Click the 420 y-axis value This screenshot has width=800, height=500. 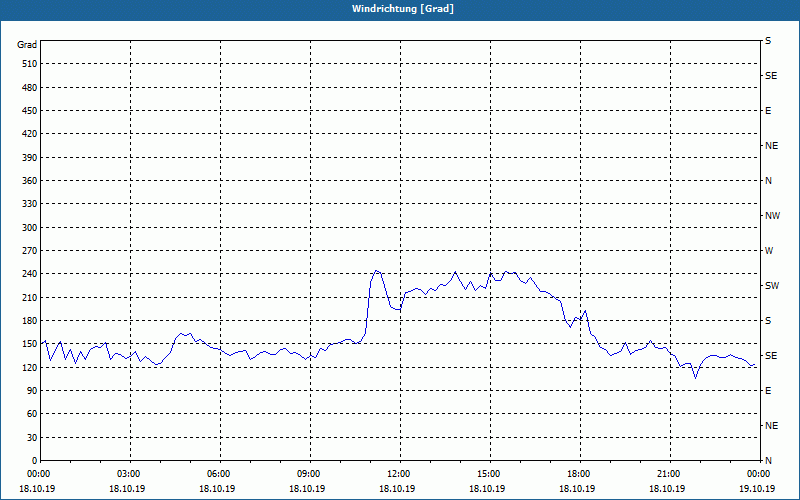[x=30, y=134]
